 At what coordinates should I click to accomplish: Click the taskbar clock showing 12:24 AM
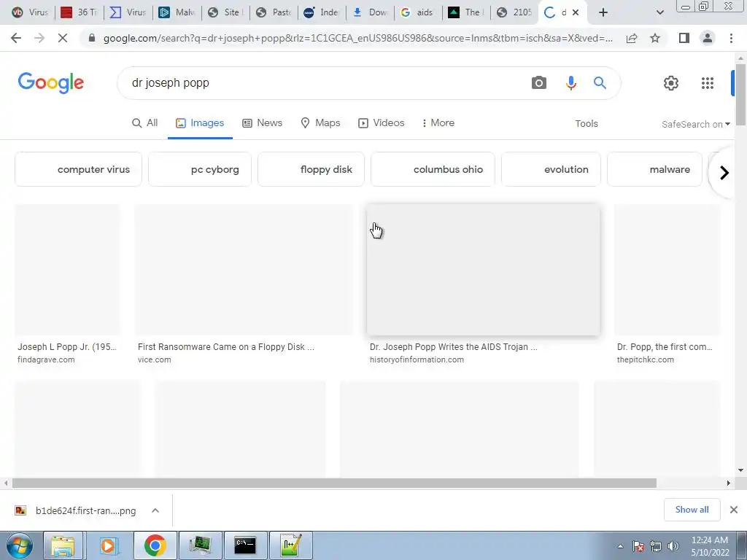(710, 546)
